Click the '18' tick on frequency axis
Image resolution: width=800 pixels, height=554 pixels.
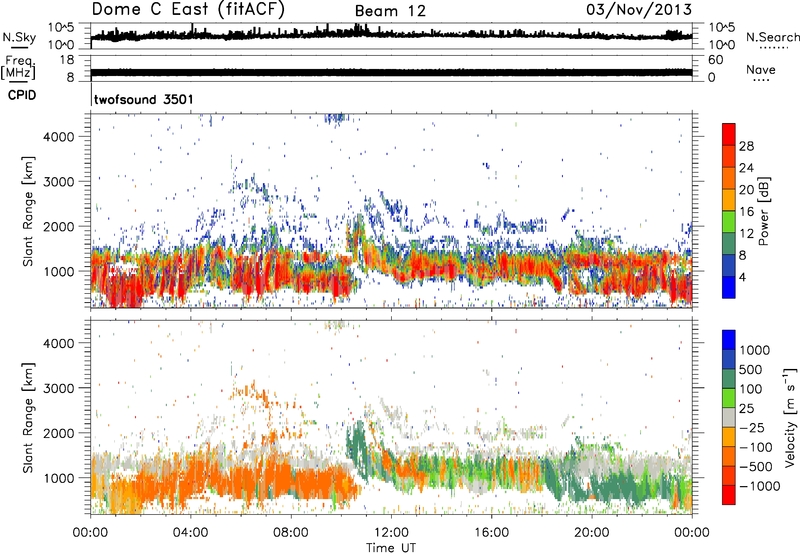coord(67,60)
